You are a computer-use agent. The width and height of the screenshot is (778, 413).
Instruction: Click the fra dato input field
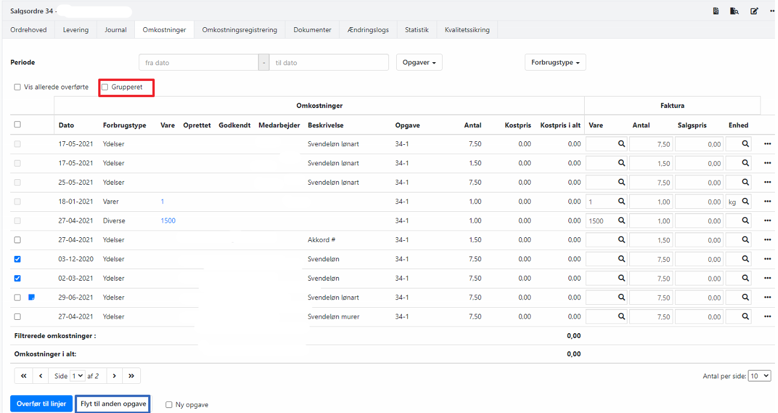point(198,62)
